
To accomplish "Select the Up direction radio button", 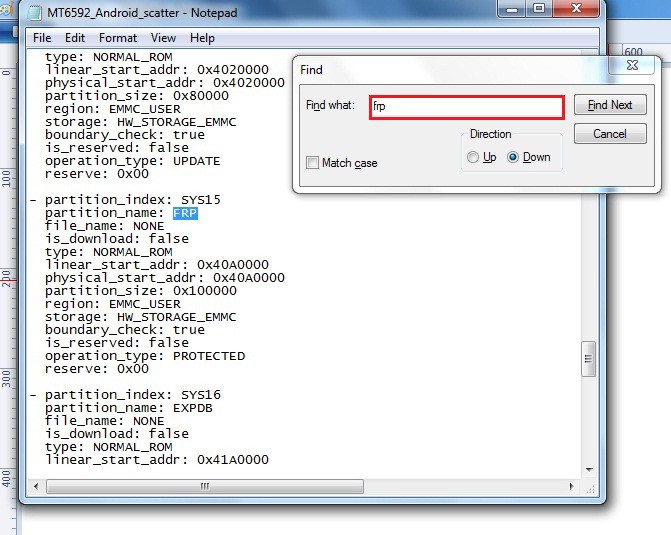I will coord(474,157).
